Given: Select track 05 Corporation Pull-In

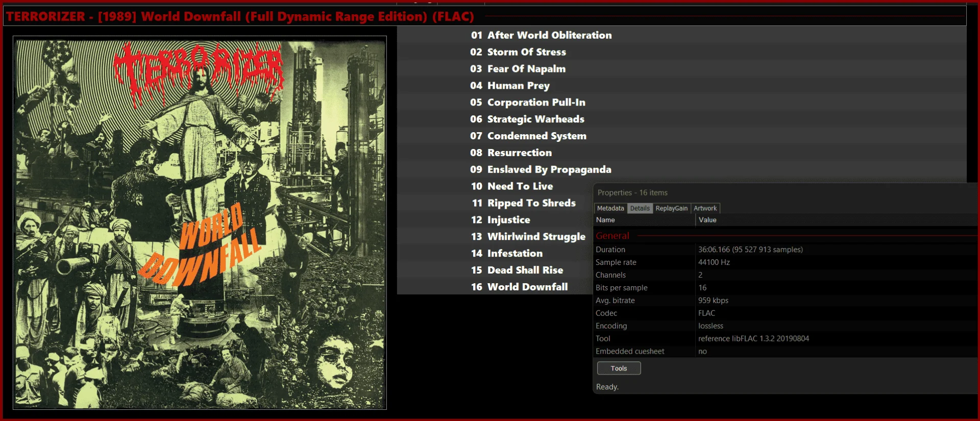Looking at the screenshot, I should point(681,103).
